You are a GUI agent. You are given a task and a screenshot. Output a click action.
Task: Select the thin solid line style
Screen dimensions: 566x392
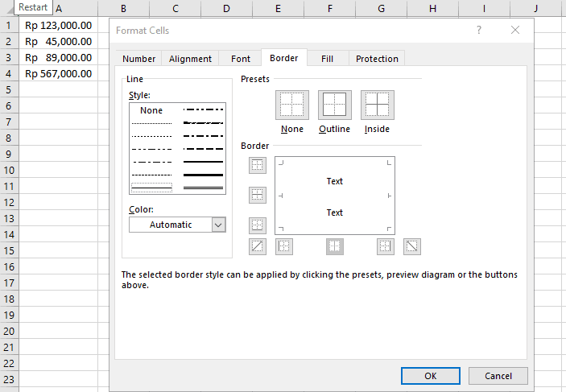tap(151, 188)
